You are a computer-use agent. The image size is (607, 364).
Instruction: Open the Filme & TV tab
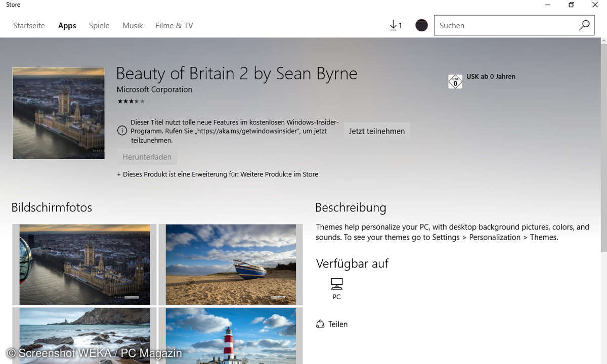(x=174, y=25)
